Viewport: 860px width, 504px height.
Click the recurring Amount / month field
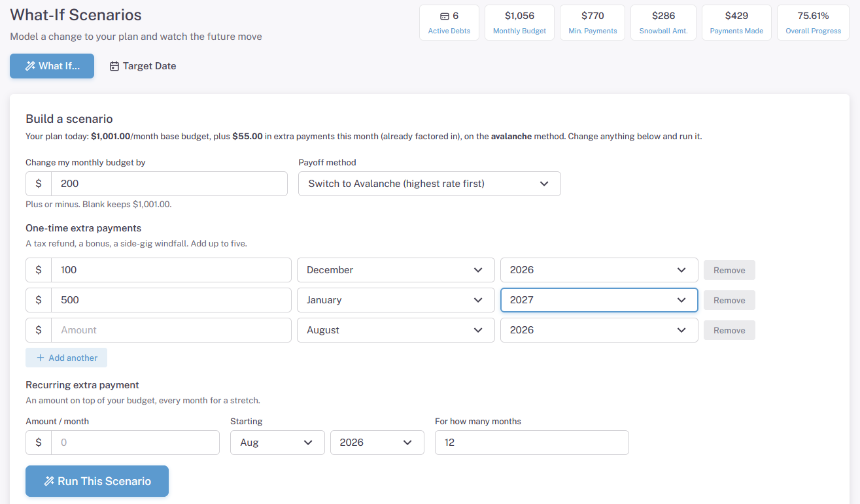click(x=135, y=443)
